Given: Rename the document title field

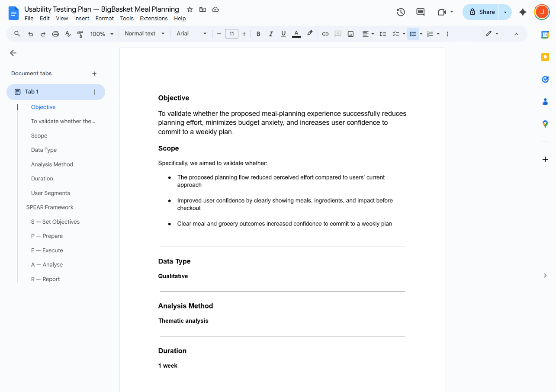Looking at the screenshot, I should [102, 9].
